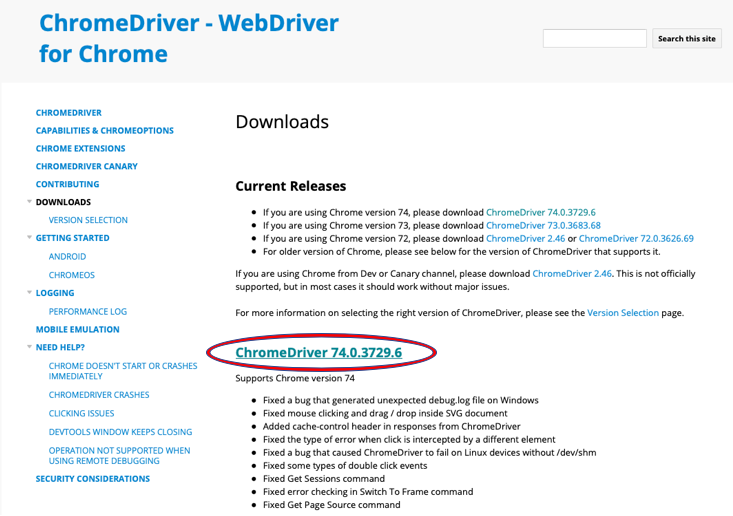Click the Search this site button

click(x=687, y=38)
